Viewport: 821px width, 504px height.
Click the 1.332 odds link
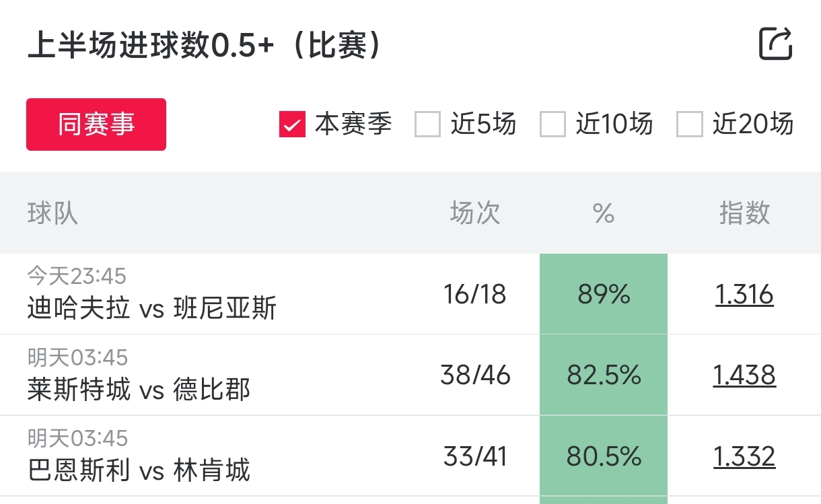[x=744, y=457]
